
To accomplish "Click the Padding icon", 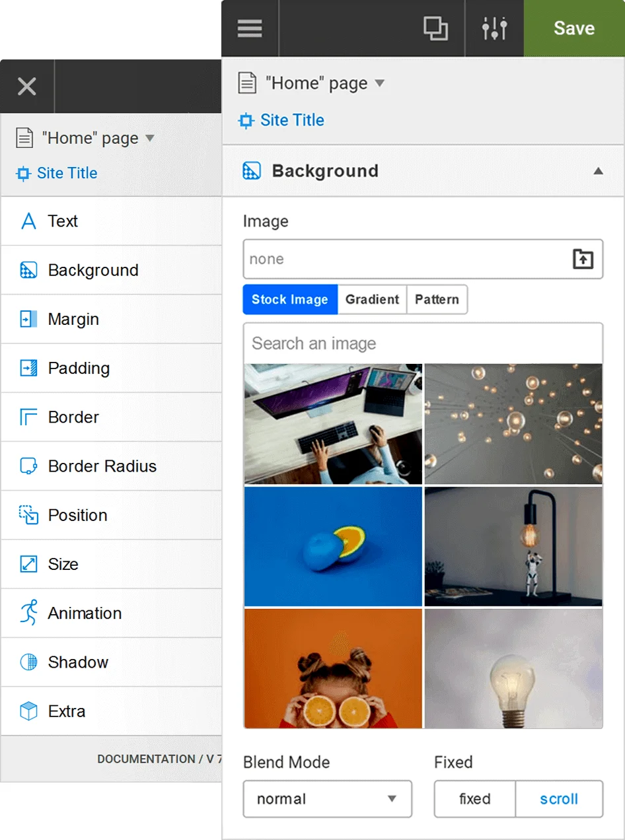I will coord(28,368).
